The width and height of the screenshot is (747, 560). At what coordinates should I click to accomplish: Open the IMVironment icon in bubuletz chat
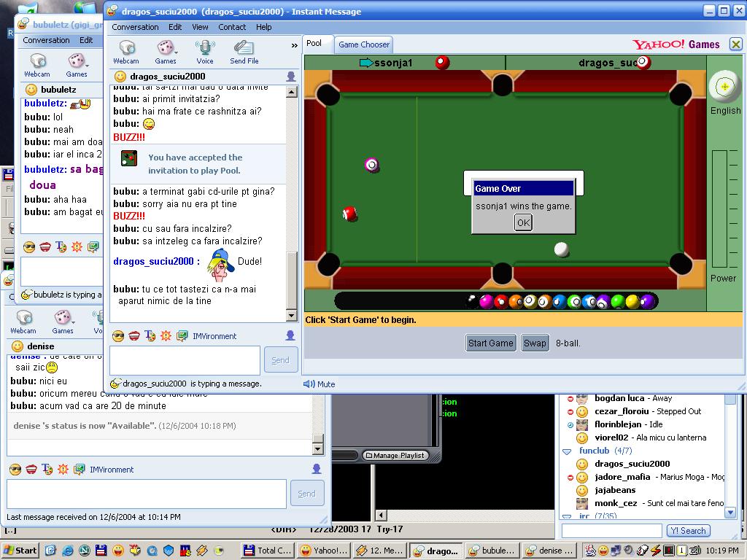[x=93, y=246]
